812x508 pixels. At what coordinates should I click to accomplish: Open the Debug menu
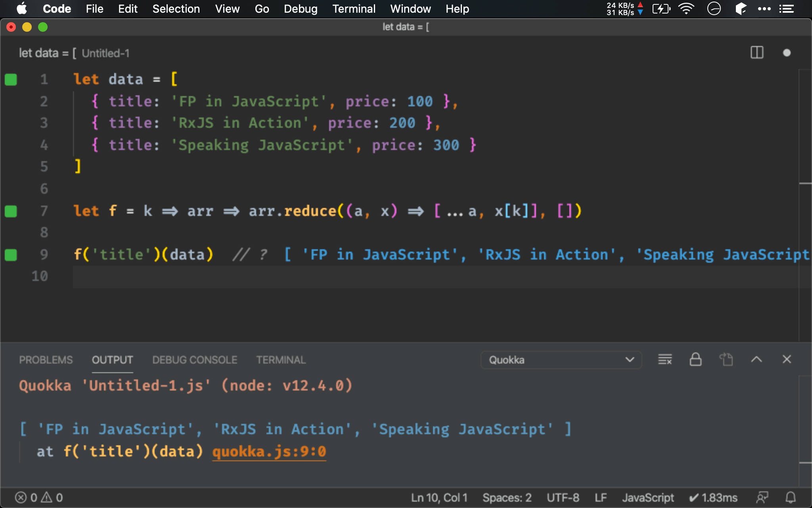pyautogui.click(x=301, y=9)
